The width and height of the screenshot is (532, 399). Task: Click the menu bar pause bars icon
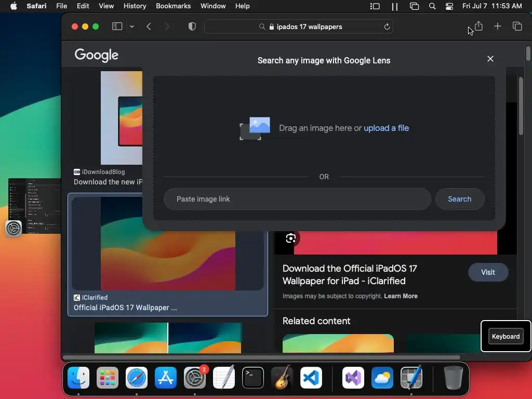click(395, 6)
